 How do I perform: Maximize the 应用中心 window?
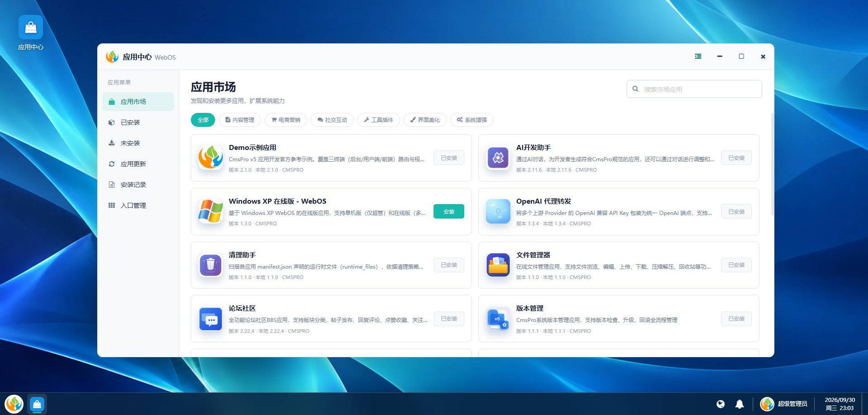(741, 56)
